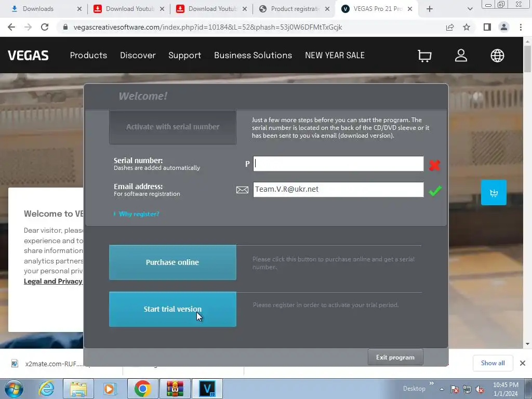Click Show all downloads
The image size is (532, 399).
493,363
